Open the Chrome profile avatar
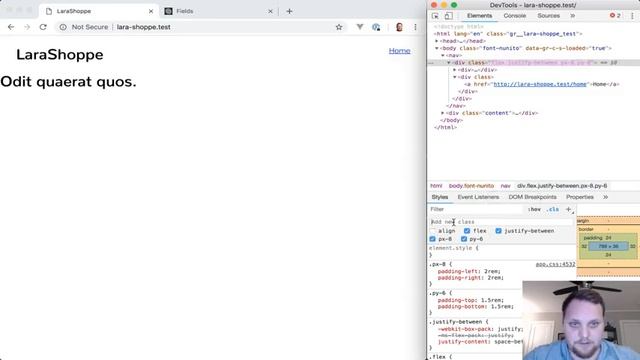This screenshot has height=360, width=640. pyautogui.click(x=399, y=27)
